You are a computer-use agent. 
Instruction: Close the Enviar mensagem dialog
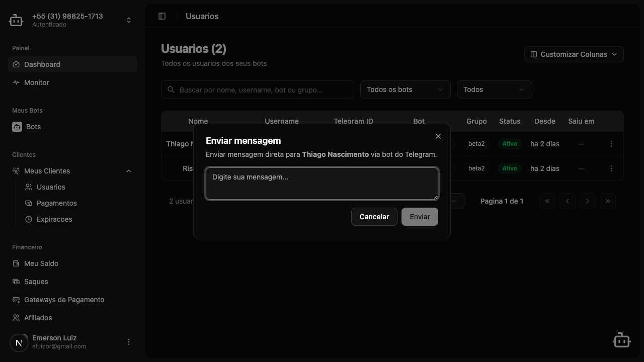point(438,136)
